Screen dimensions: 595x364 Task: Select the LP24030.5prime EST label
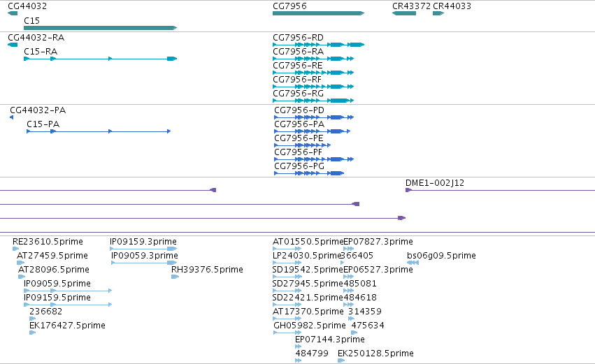(x=307, y=256)
